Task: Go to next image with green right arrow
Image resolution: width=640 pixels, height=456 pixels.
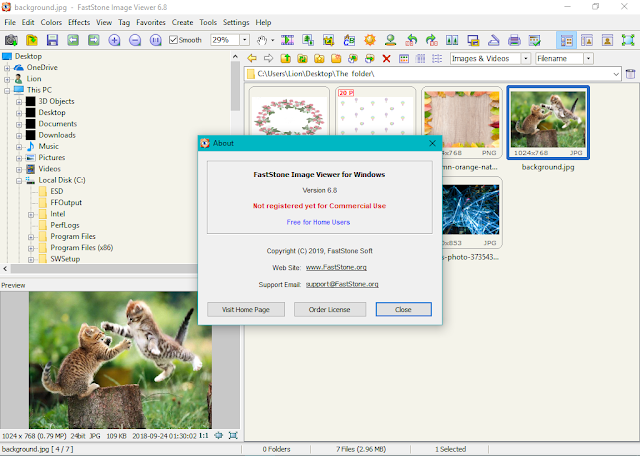Action: coord(94,40)
